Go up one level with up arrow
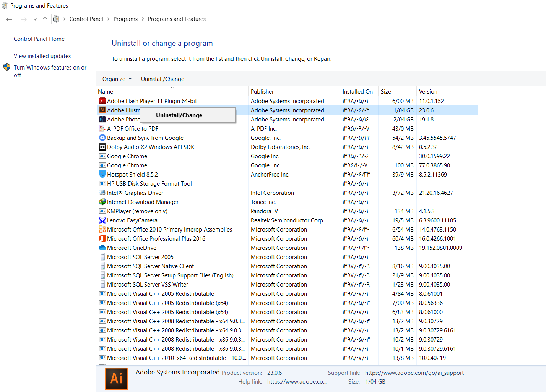This screenshot has width=546, height=392. click(x=45, y=19)
